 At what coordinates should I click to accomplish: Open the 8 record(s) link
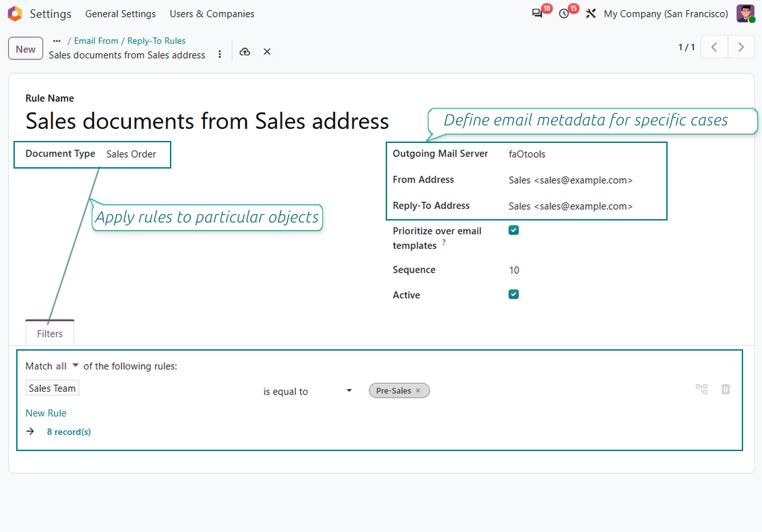pyautogui.click(x=69, y=432)
